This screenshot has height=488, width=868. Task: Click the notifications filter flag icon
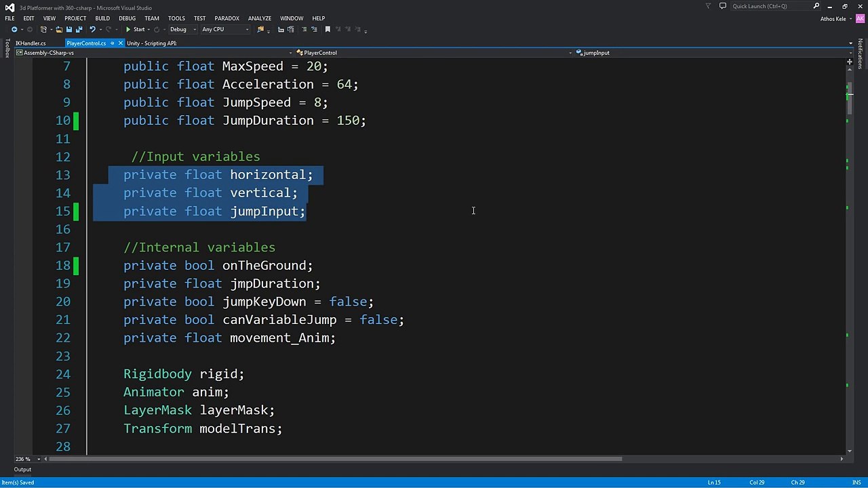coord(708,6)
